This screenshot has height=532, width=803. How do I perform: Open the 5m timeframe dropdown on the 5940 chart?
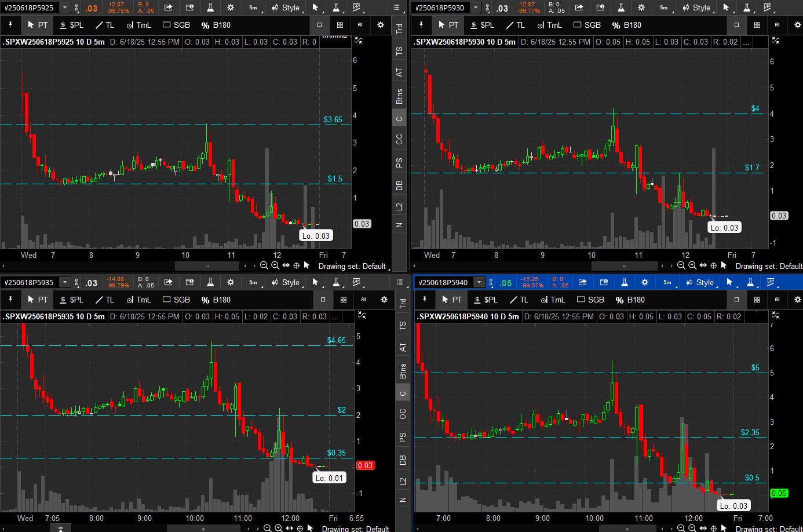(x=667, y=282)
